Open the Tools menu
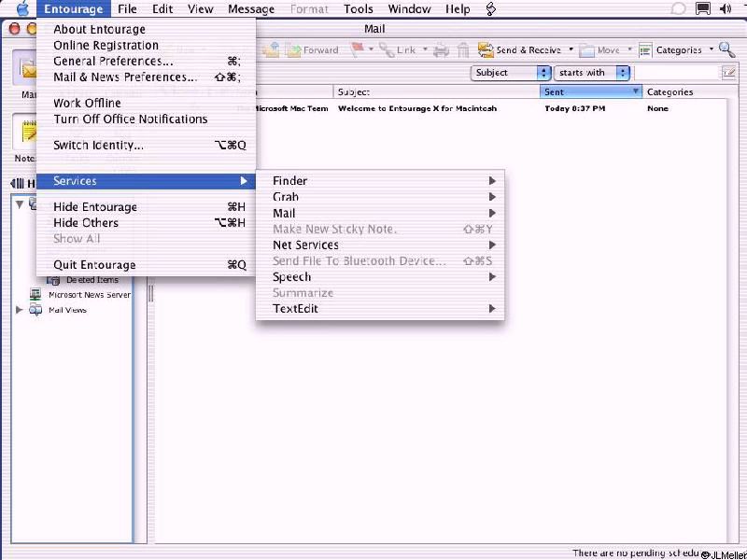 click(x=359, y=8)
